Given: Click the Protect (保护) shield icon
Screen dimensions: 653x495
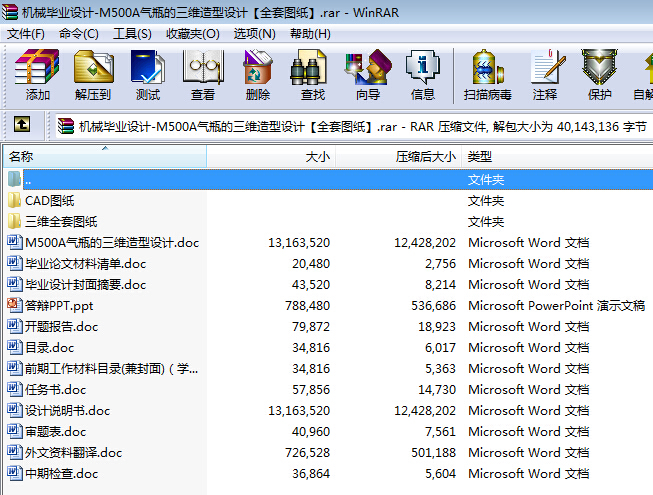Looking at the screenshot, I should click(599, 67).
